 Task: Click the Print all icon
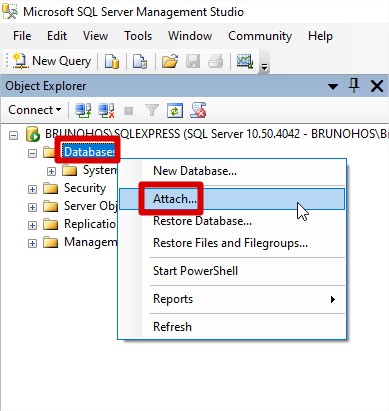click(x=215, y=61)
